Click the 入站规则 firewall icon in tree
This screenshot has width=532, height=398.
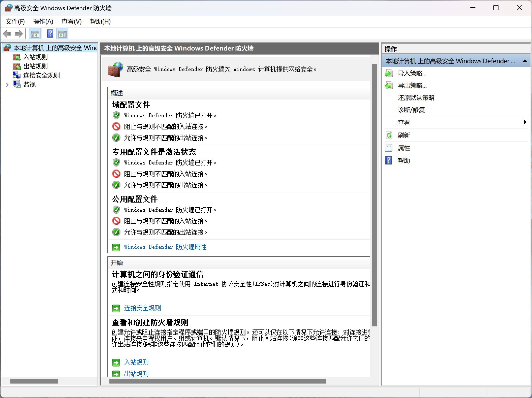pos(17,57)
